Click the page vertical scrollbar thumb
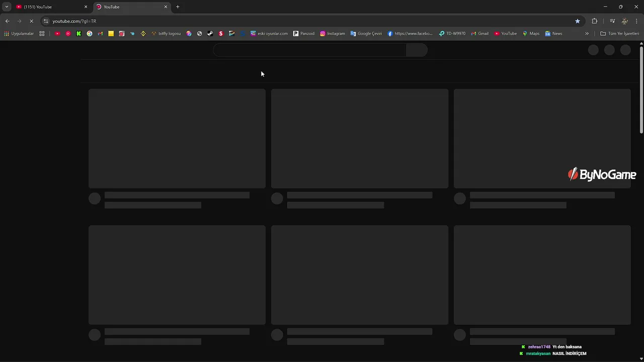Image resolution: width=644 pixels, height=362 pixels. pos(641,89)
